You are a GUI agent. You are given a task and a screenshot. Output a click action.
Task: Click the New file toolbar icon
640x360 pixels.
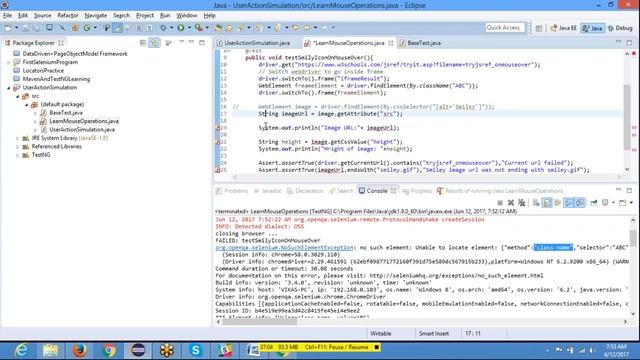point(8,28)
